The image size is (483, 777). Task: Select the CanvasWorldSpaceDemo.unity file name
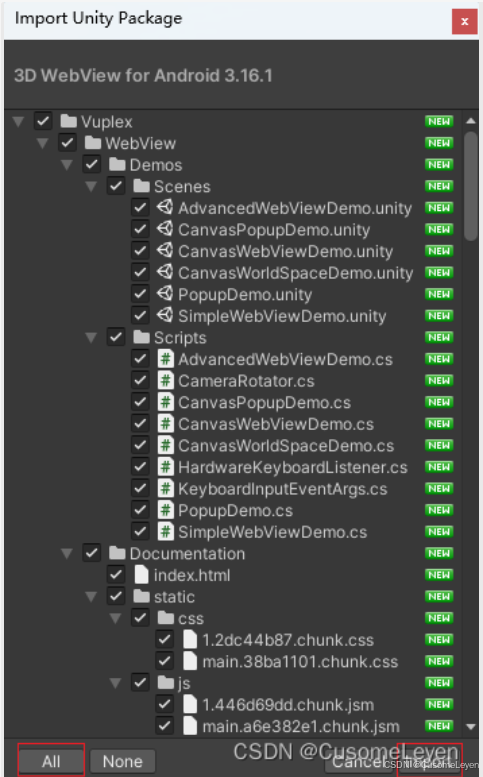[x=295, y=273]
